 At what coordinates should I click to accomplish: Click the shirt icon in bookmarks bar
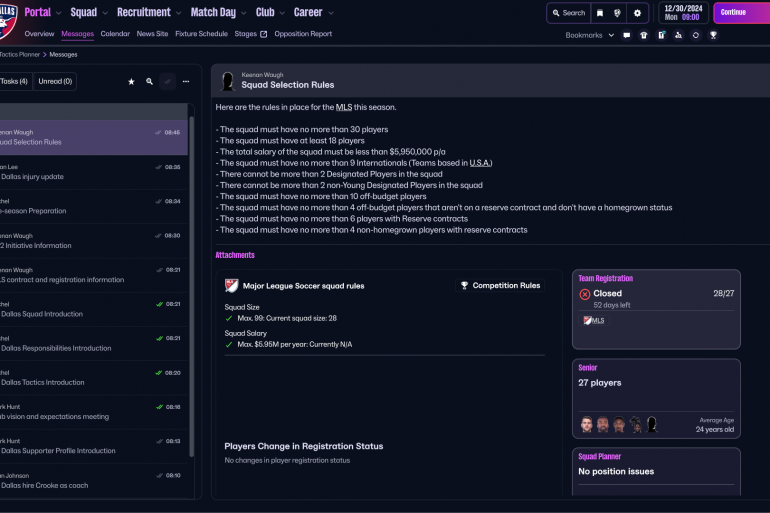coord(644,35)
